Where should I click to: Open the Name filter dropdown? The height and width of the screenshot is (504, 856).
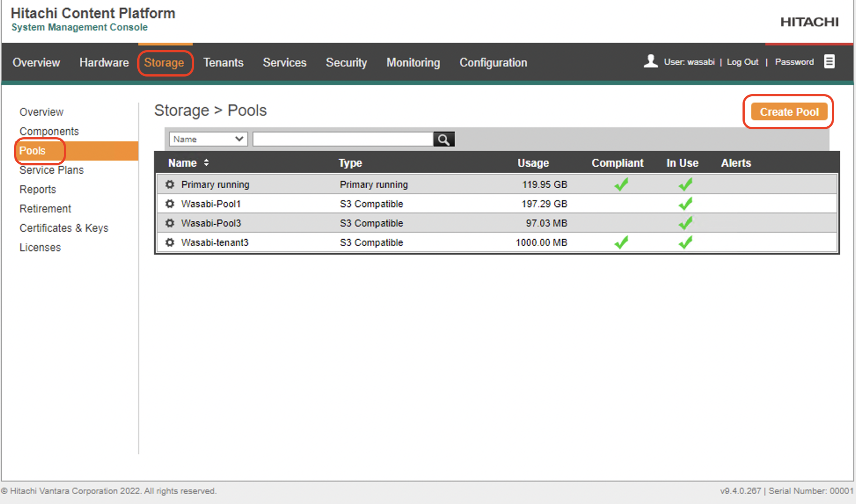coord(208,139)
